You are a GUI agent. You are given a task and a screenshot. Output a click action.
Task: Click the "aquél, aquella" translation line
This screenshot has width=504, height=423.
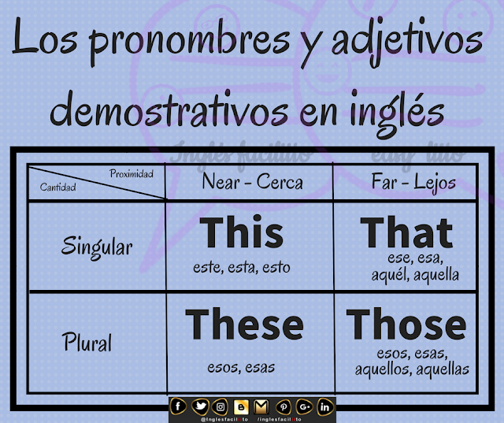coord(415,276)
